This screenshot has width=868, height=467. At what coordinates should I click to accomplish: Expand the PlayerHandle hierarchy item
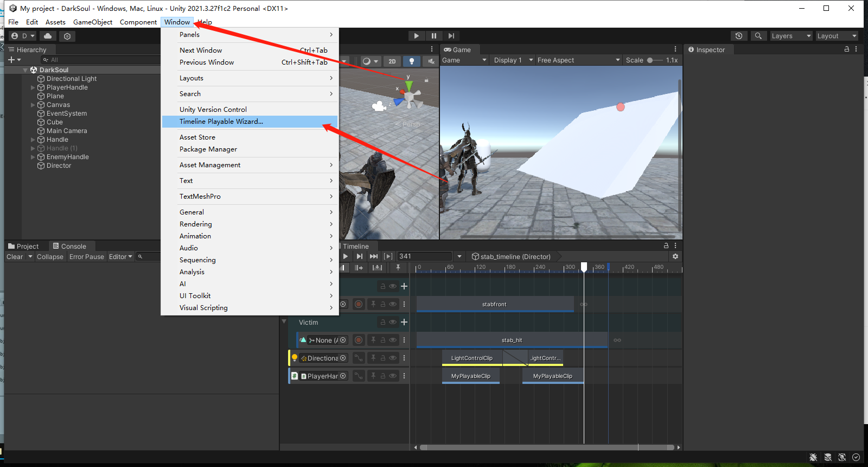point(33,87)
